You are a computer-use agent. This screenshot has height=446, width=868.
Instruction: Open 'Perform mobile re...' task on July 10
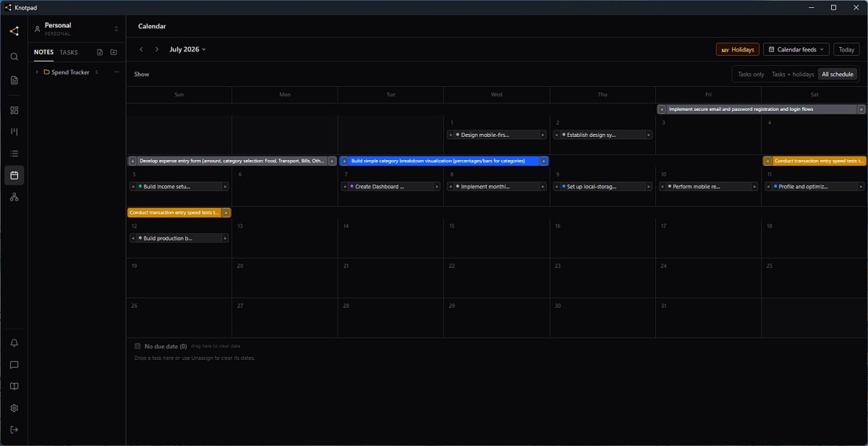click(x=709, y=187)
